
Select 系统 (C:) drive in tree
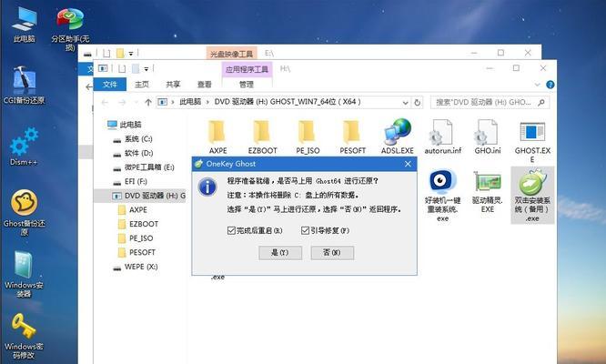coord(133,138)
